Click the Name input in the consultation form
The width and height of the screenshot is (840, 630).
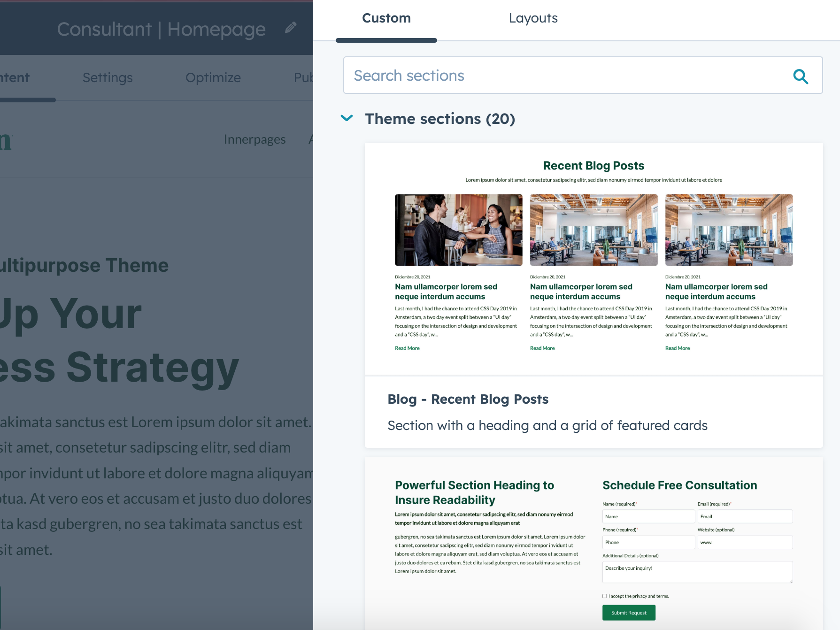tap(648, 516)
